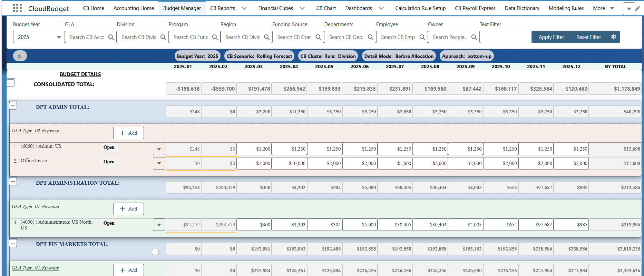
Task: Open the app launcher grid icon
Action: pos(17,8)
